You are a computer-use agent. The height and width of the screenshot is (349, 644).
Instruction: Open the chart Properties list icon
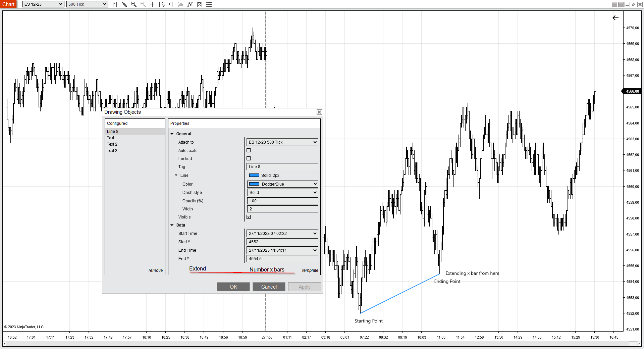click(209, 4)
